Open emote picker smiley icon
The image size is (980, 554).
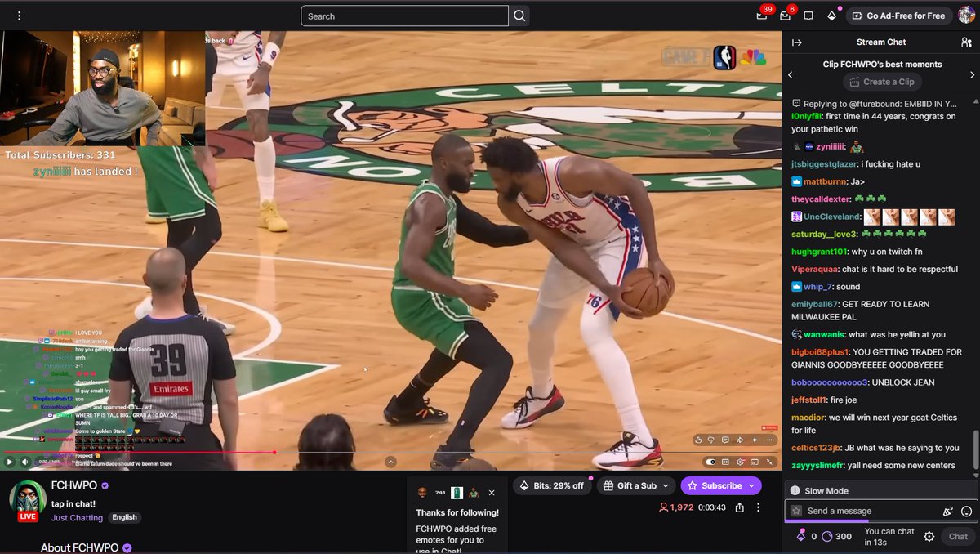click(966, 512)
